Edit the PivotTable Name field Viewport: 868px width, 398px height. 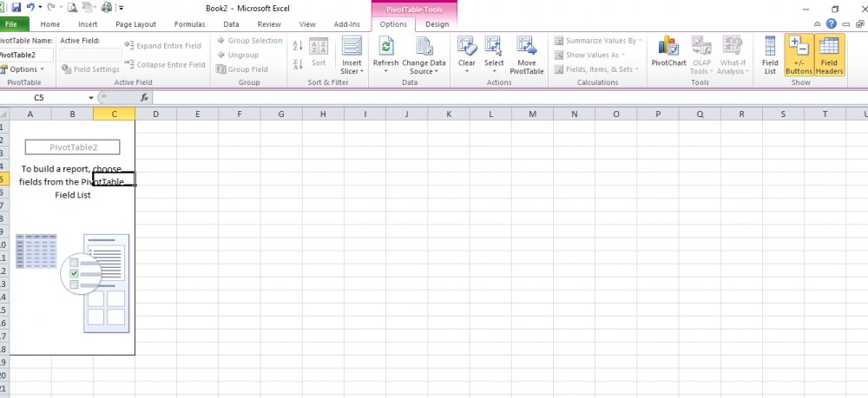(x=27, y=55)
